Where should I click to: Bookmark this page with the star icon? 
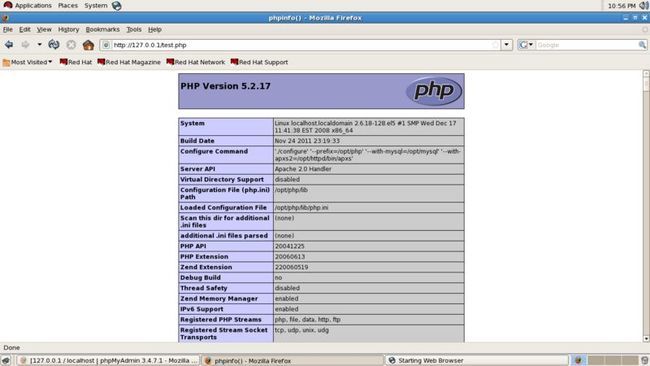tap(495, 45)
